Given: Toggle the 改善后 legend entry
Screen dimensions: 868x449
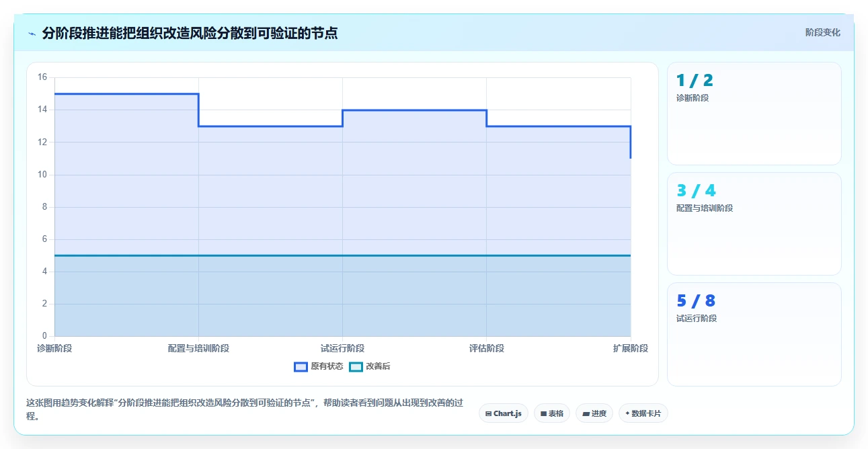Looking at the screenshot, I should tap(370, 366).
